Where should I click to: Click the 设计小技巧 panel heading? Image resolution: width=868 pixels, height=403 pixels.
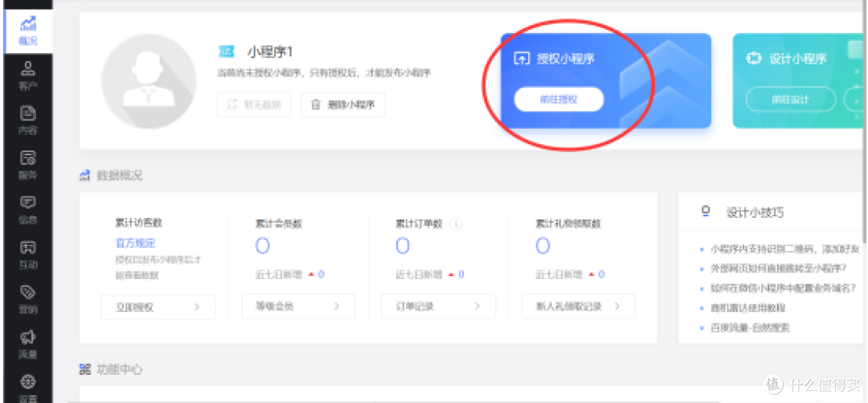pyautogui.click(x=755, y=212)
